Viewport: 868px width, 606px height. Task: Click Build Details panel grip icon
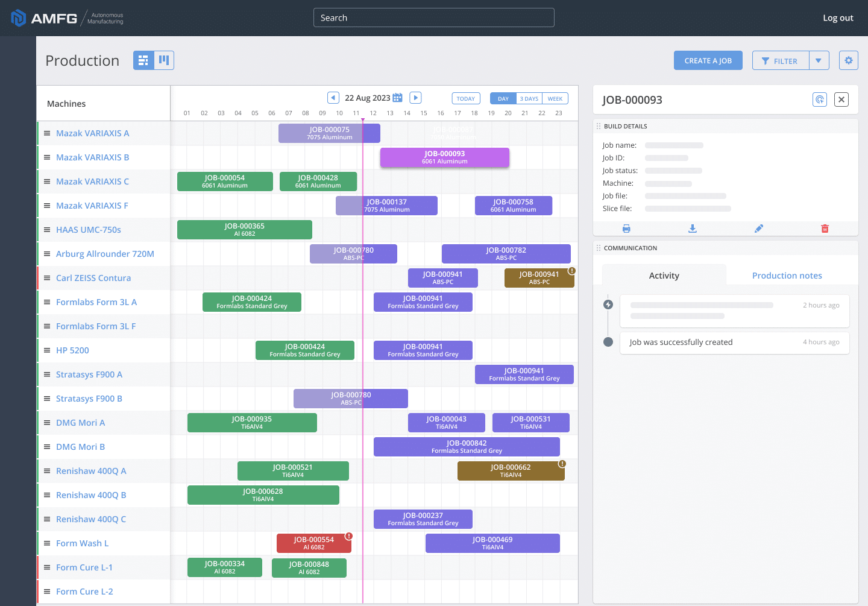pyautogui.click(x=599, y=126)
